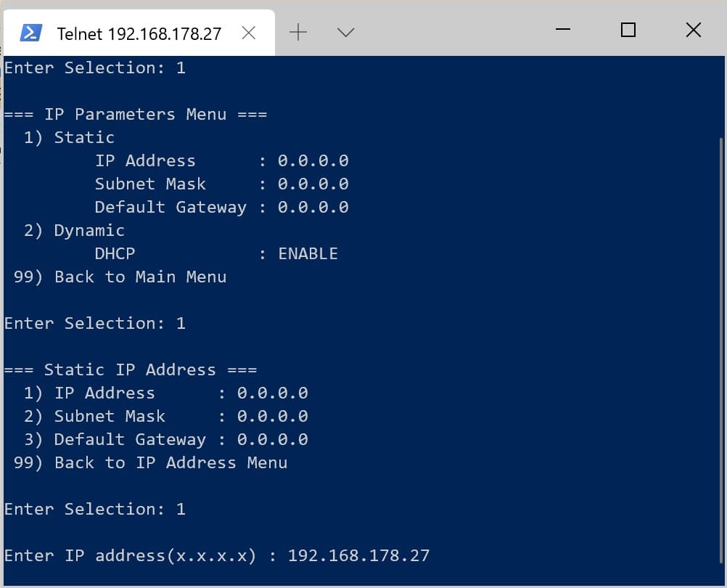Close the Telnet 192.168.178.27 tab

(x=249, y=33)
